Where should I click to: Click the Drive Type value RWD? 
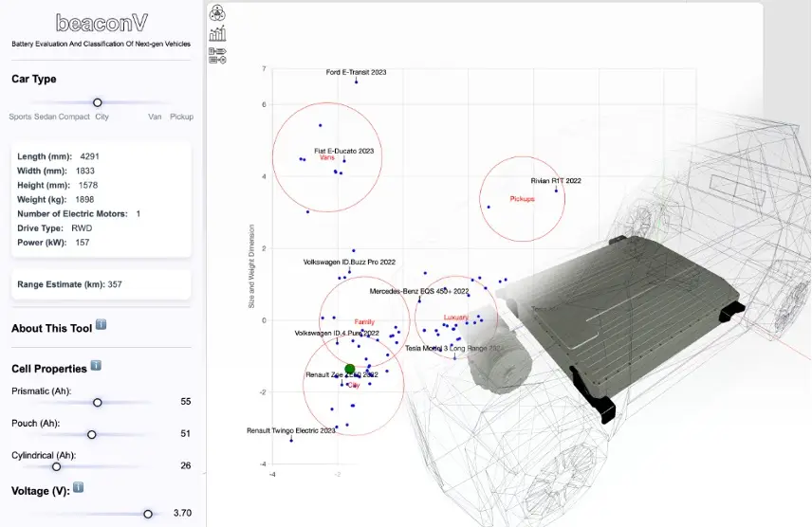82,227
